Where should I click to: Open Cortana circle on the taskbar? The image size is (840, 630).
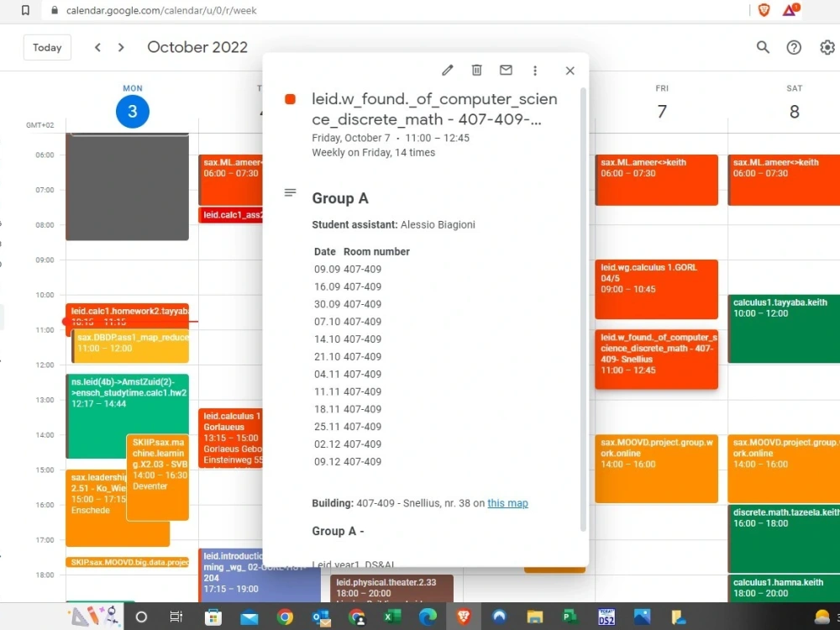pos(141,617)
